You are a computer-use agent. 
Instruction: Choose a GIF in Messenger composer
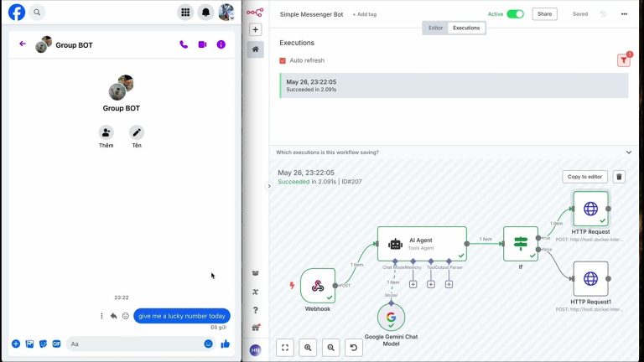[x=57, y=344]
